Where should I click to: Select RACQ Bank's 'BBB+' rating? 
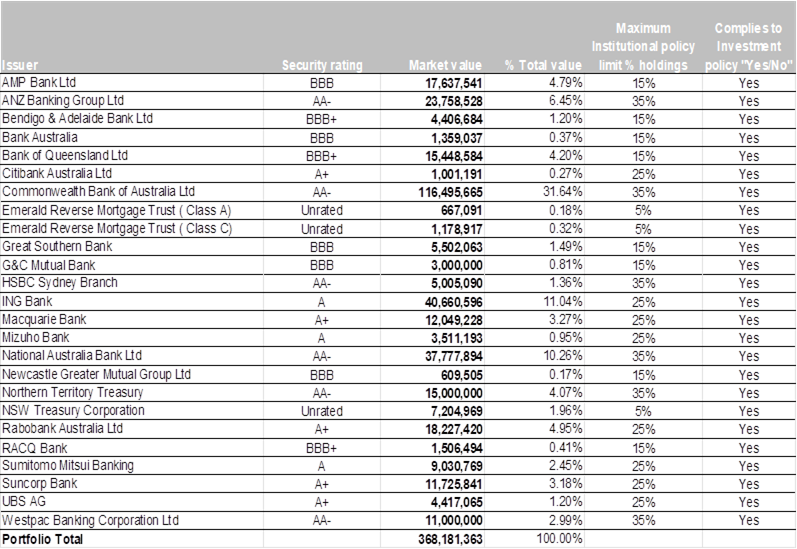(x=321, y=448)
